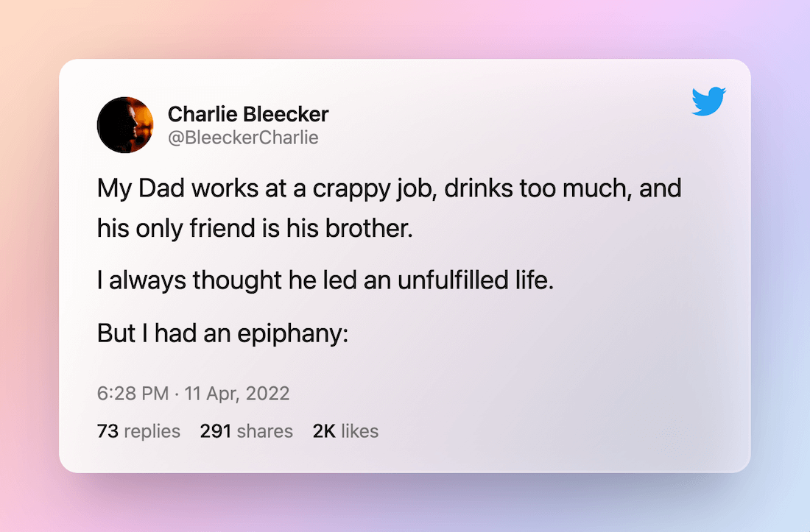
Task: Click the 2K likes count
Action: (345, 431)
